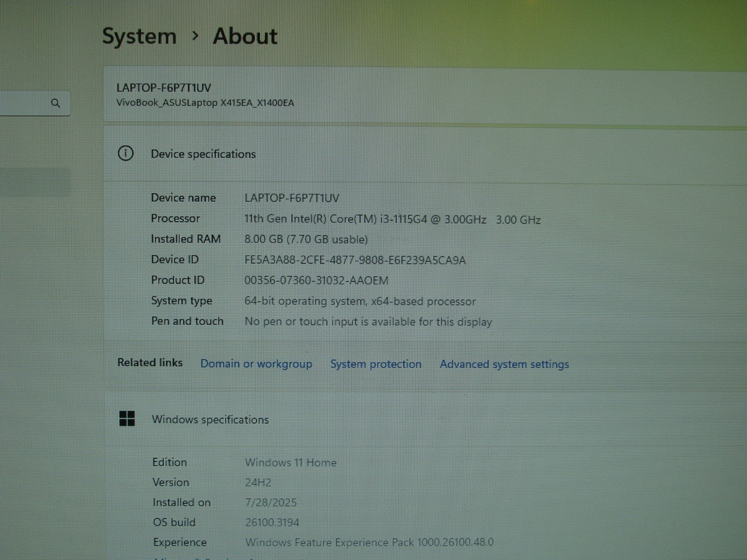
Task: Select the Device ID value text
Action: (x=355, y=260)
